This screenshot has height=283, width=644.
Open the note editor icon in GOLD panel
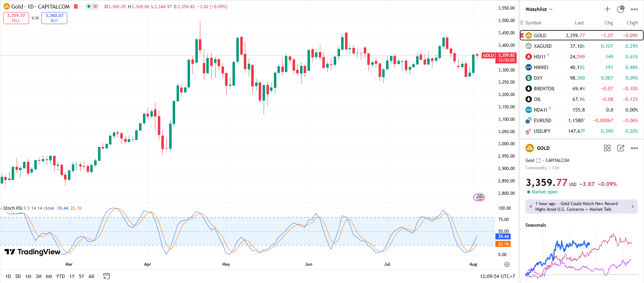621,148
